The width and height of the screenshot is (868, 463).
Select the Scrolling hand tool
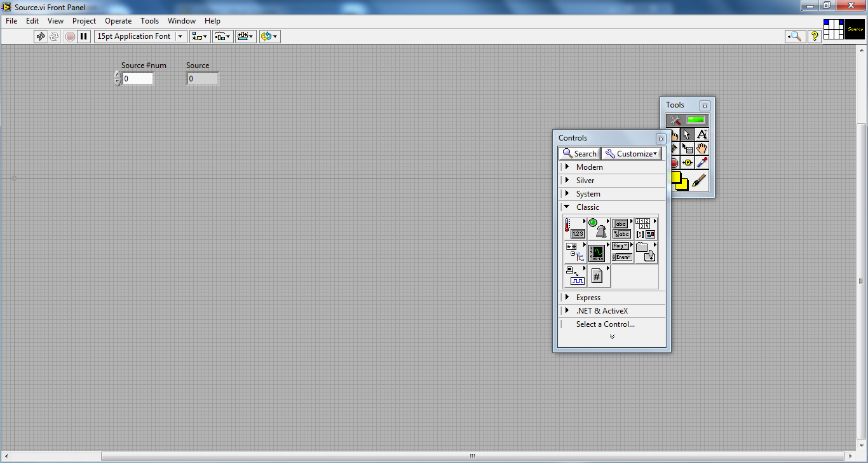(x=702, y=148)
